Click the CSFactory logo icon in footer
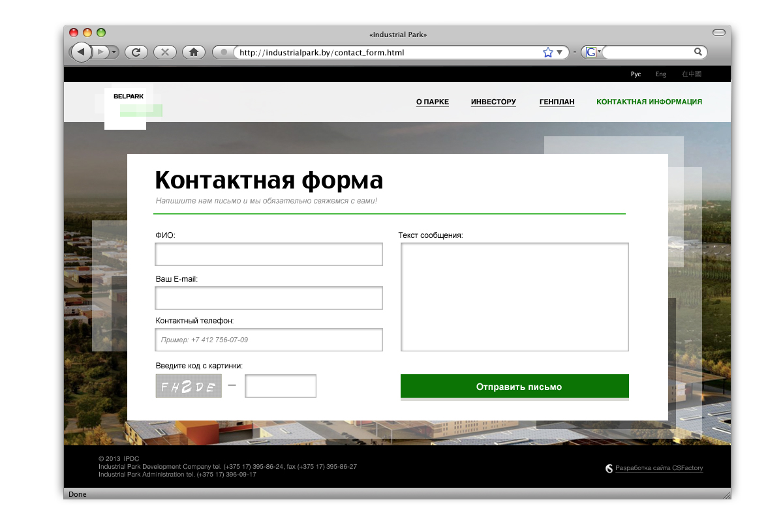Image resolution: width=783 pixels, height=532 pixels. click(x=609, y=468)
